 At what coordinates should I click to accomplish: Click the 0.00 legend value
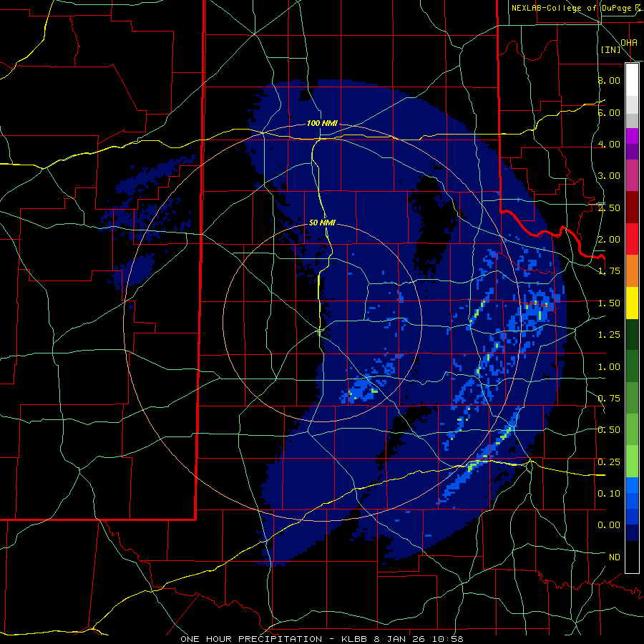(x=609, y=525)
